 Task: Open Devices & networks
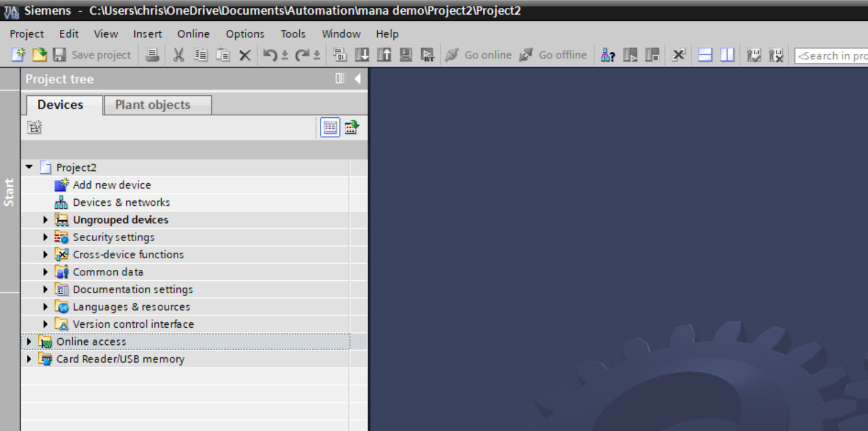[121, 203]
